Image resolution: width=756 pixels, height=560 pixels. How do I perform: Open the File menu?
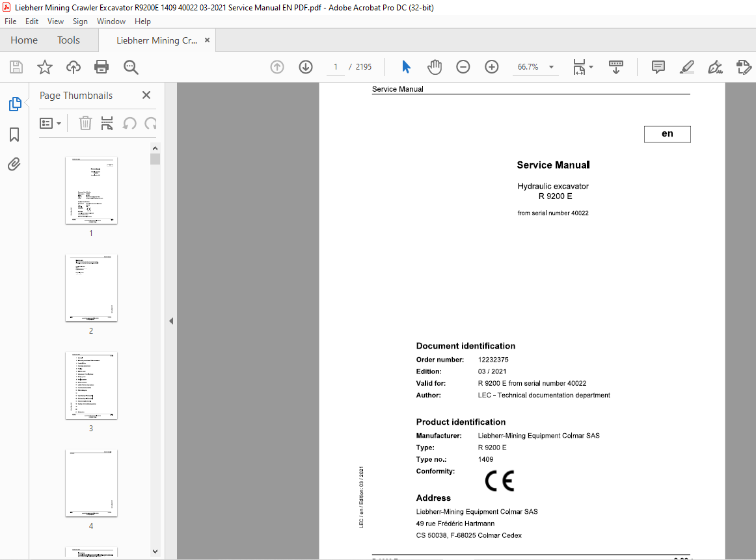pyautogui.click(x=10, y=21)
